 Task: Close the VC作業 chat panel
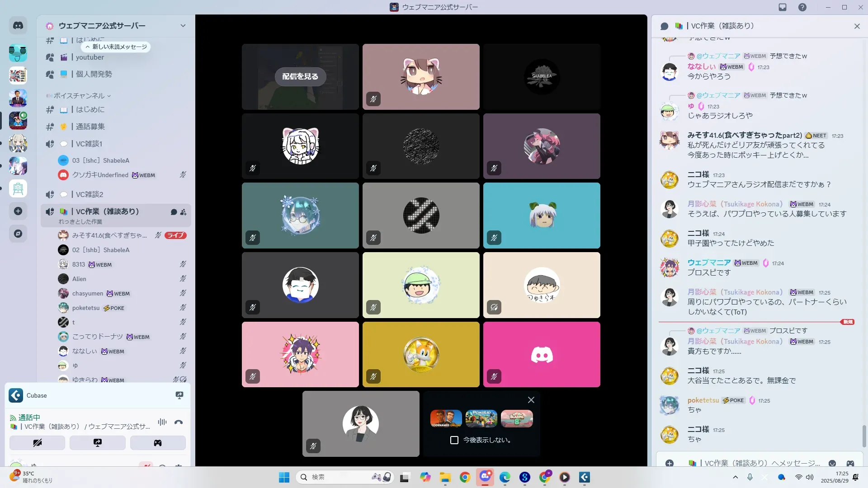coord(857,26)
